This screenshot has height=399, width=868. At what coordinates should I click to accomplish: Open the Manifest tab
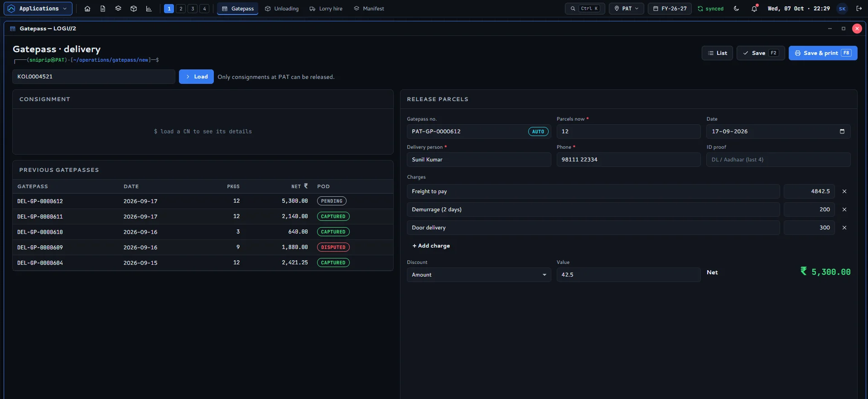(369, 9)
